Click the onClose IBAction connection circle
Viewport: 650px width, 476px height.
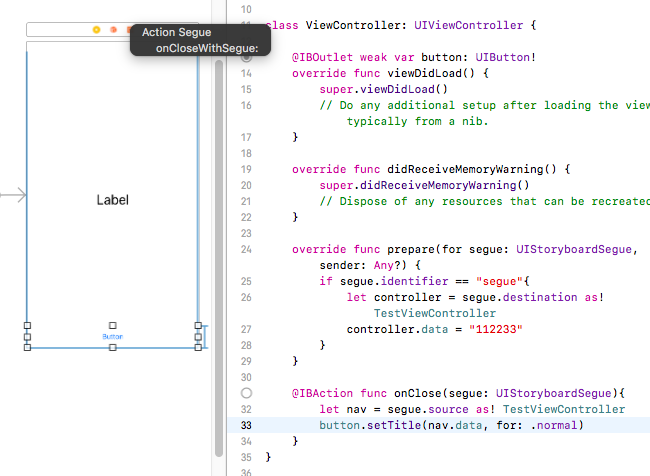246,394
